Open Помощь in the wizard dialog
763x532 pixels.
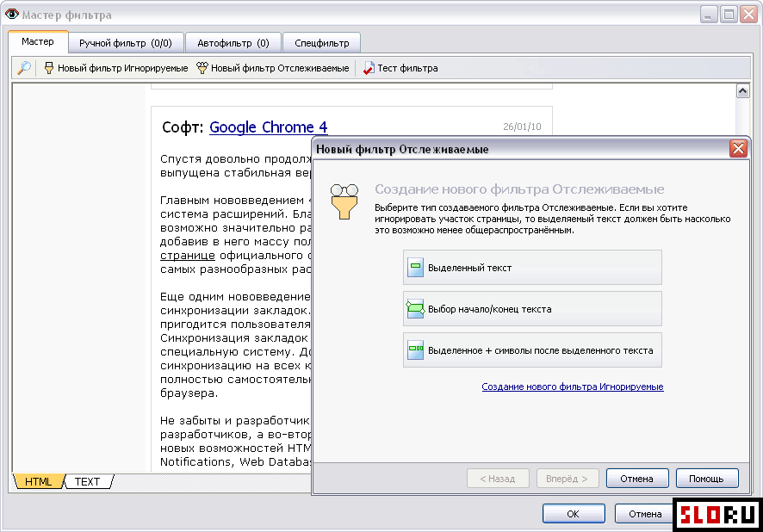tap(706, 479)
